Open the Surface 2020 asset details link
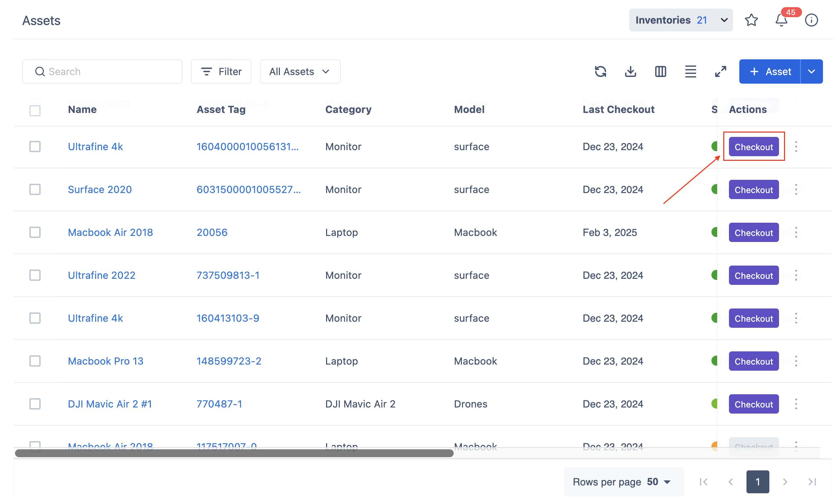 click(x=100, y=189)
